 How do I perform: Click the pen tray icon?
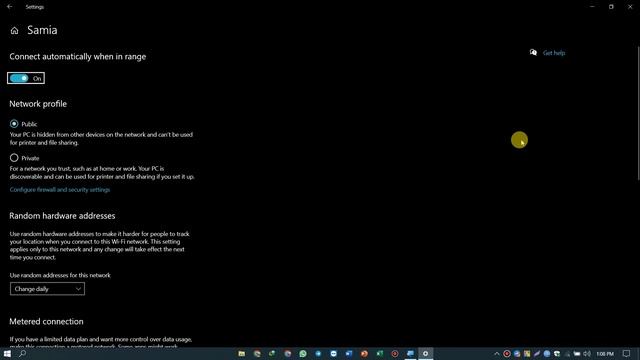(x=537, y=353)
